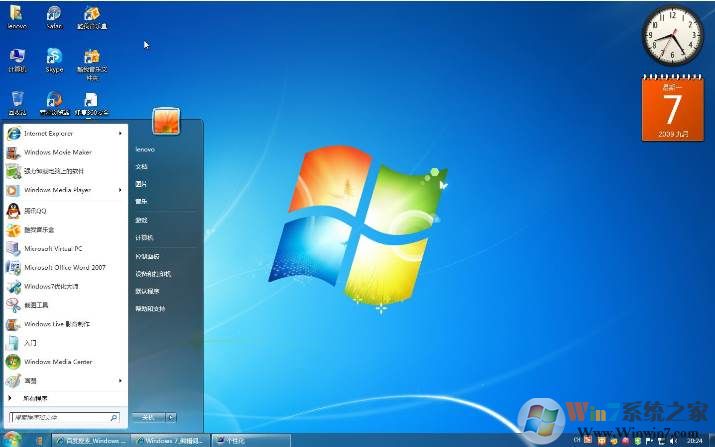
Task: Open lenovo user folder link in Start menu
Action: point(145,149)
